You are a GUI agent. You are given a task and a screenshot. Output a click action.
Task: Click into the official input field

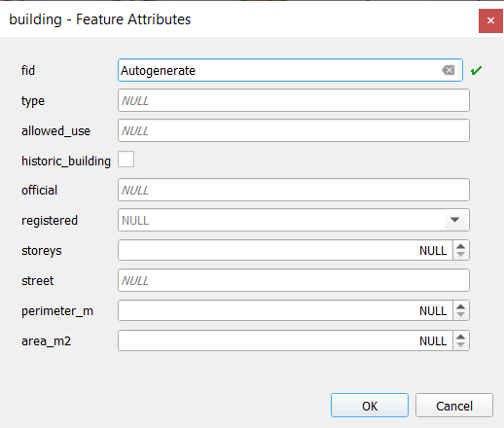(x=294, y=190)
